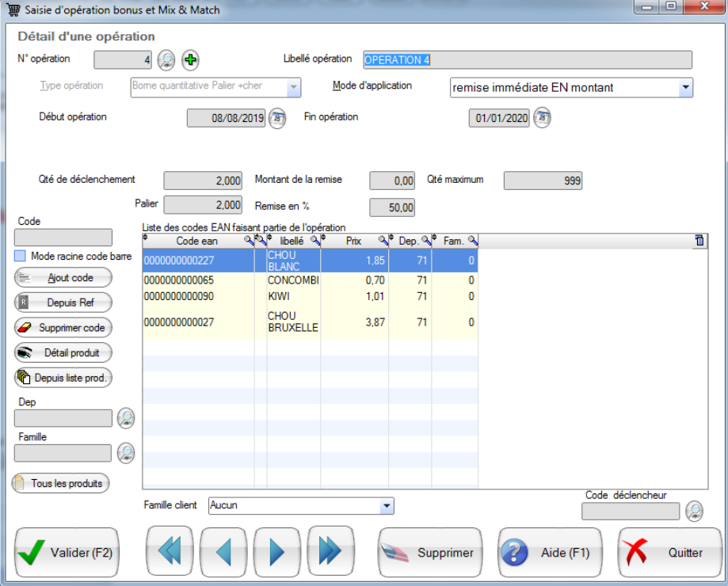Screen dimensions: 728x586
Task: Open the Fin opération calendar picker
Action: tap(542, 118)
